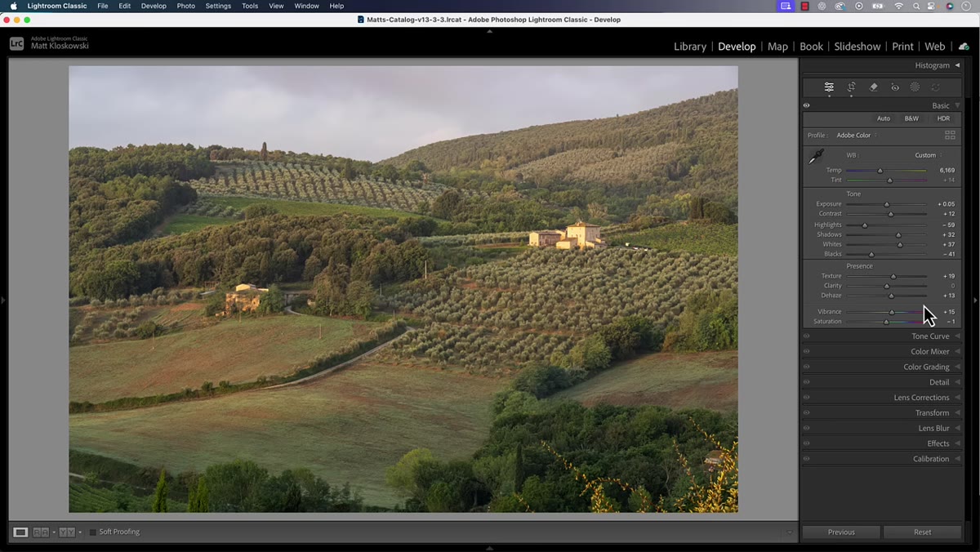980x552 pixels.
Task: Open the Photo menu
Action: (x=186, y=6)
